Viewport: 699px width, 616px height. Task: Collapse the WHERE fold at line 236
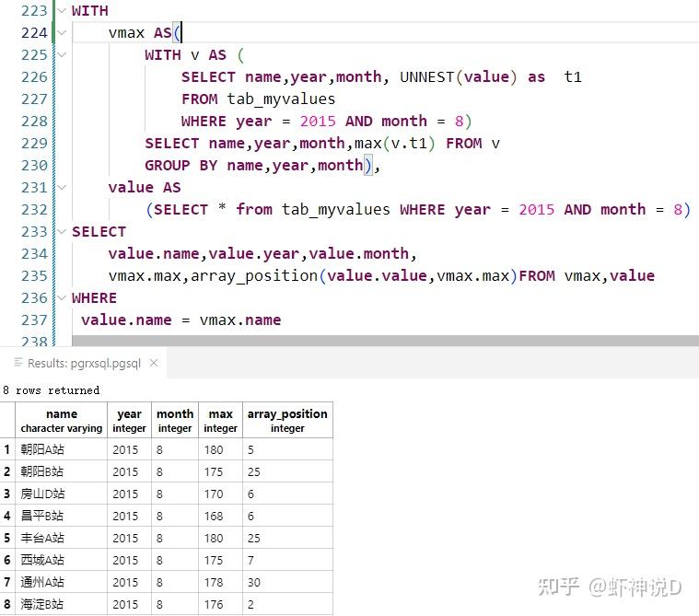(x=62, y=297)
